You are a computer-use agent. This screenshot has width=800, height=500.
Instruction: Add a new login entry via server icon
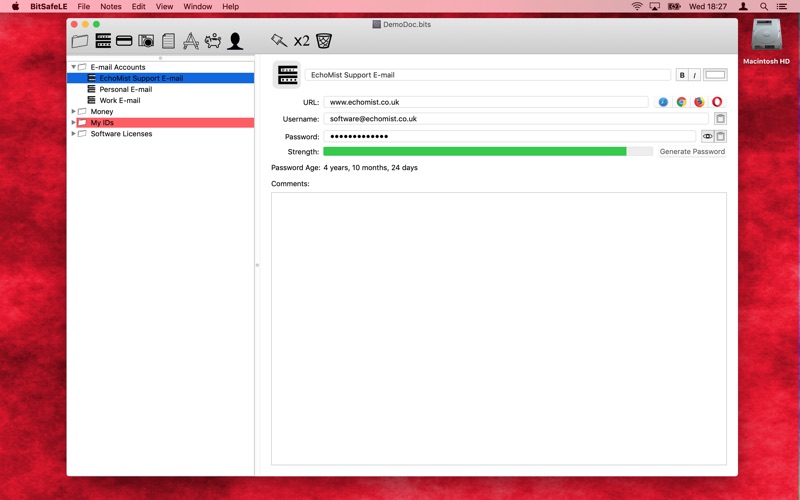(x=103, y=41)
